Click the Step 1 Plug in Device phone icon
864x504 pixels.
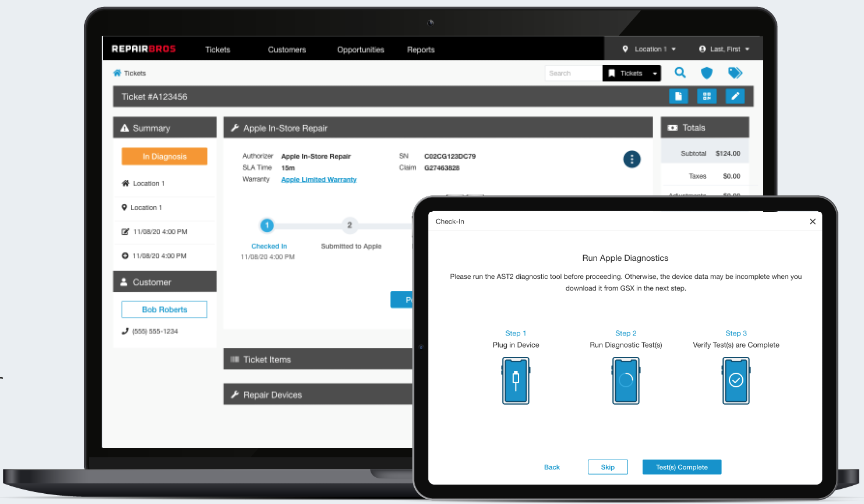(x=516, y=381)
